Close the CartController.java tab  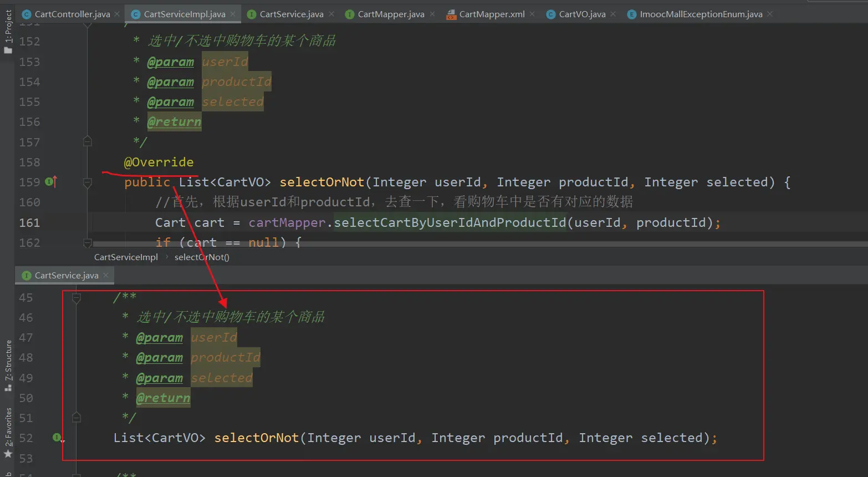point(117,14)
